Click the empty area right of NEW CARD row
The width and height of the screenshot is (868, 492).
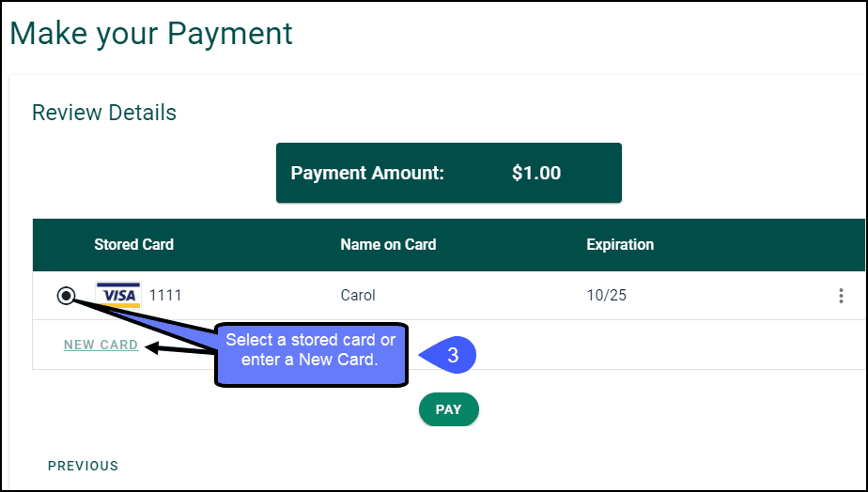[637, 345]
